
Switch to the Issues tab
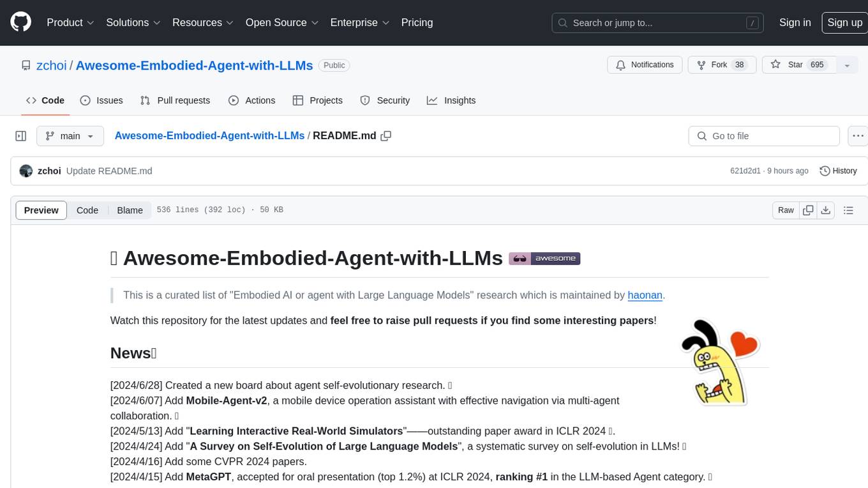pyautogui.click(x=101, y=100)
